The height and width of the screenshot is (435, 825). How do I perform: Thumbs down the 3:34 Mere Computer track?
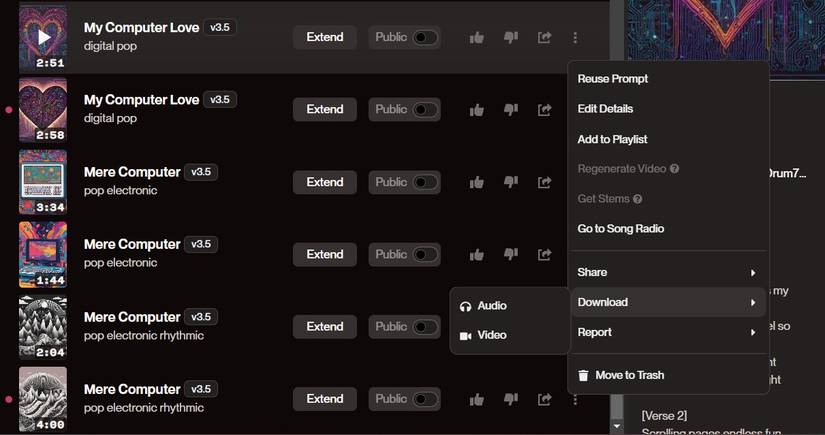pos(511,183)
